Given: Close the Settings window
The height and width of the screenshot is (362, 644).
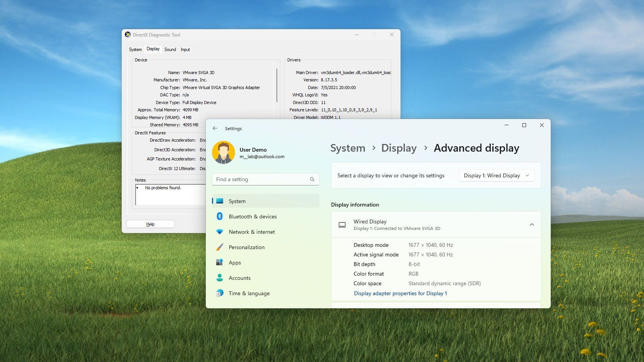Looking at the screenshot, I should tap(541, 125).
